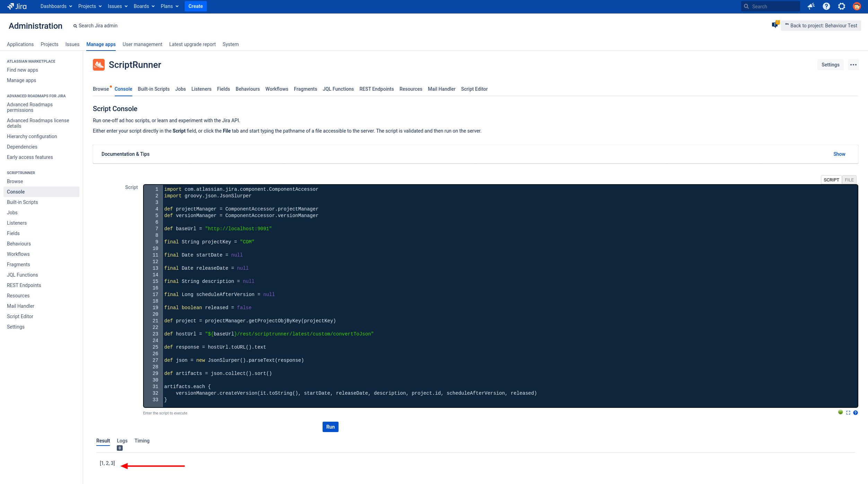This screenshot has height=484, width=868.
Task: Go back to project Behaviour Test
Action: 821,26
